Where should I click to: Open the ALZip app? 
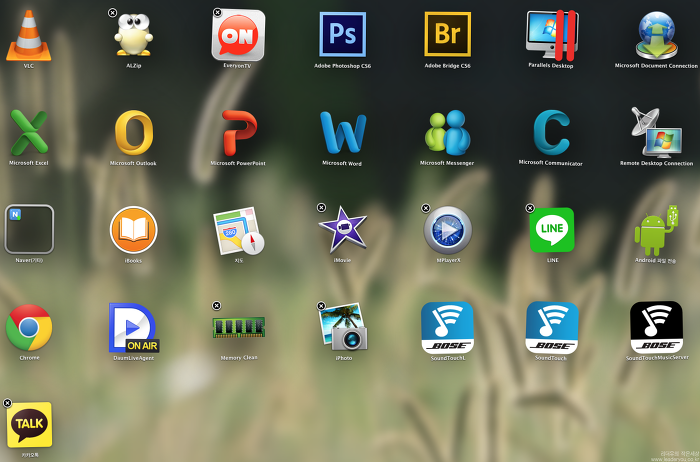(x=133, y=35)
